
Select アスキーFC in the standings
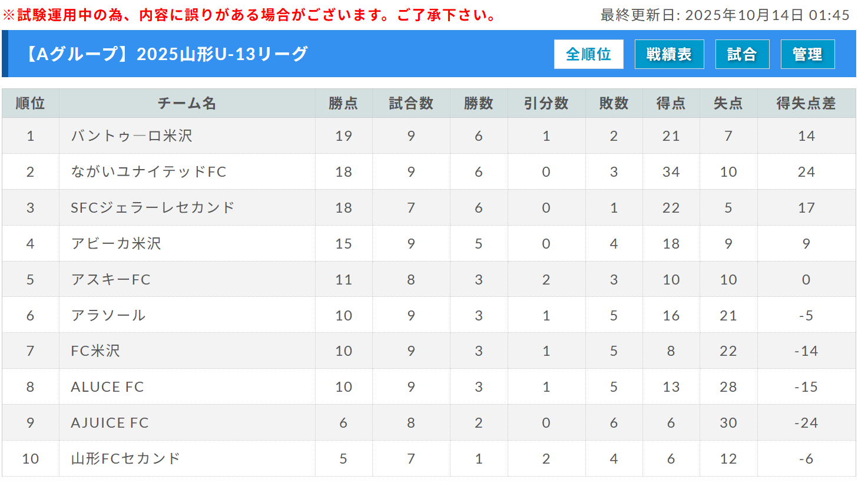pyautogui.click(x=111, y=280)
